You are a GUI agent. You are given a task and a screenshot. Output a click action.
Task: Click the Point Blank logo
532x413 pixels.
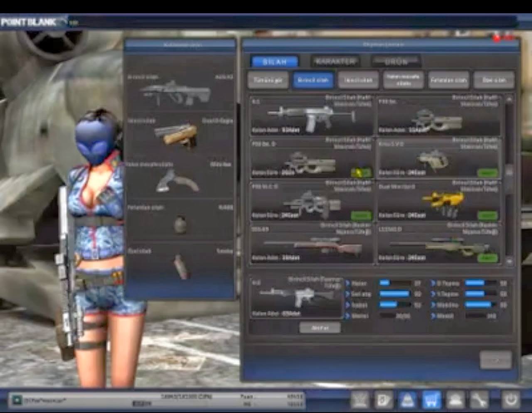(29, 22)
